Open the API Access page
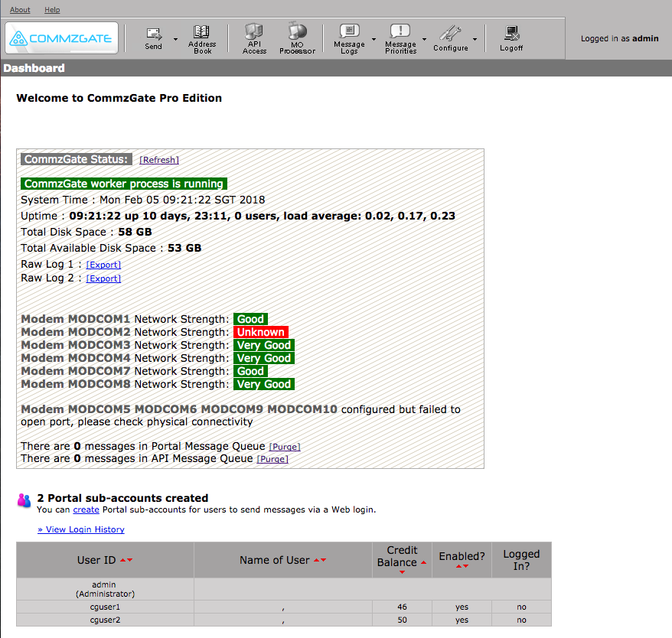This screenshot has height=638, width=672. tap(254, 38)
